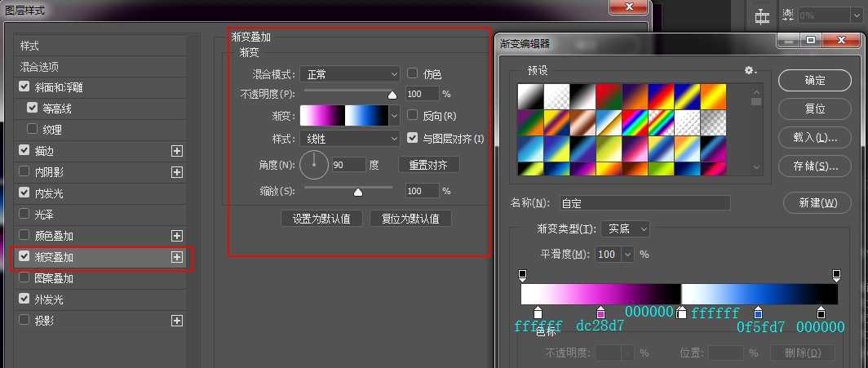Image resolution: width=868 pixels, height=368 pixels.
Task: Click the plus icon beside 投影
Action: pos(176,321)
